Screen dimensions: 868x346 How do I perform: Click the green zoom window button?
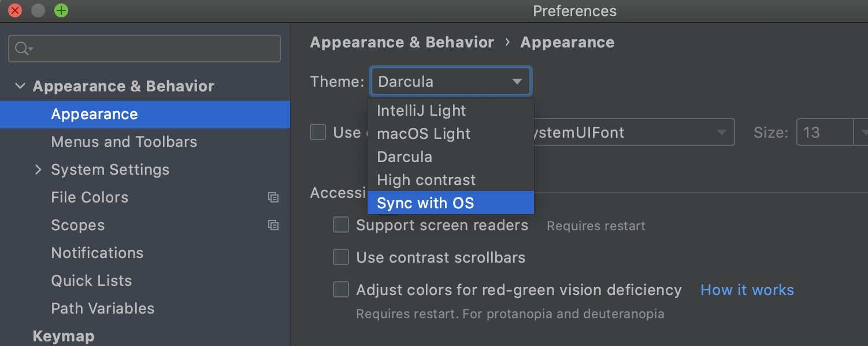[x=61, y=10]
